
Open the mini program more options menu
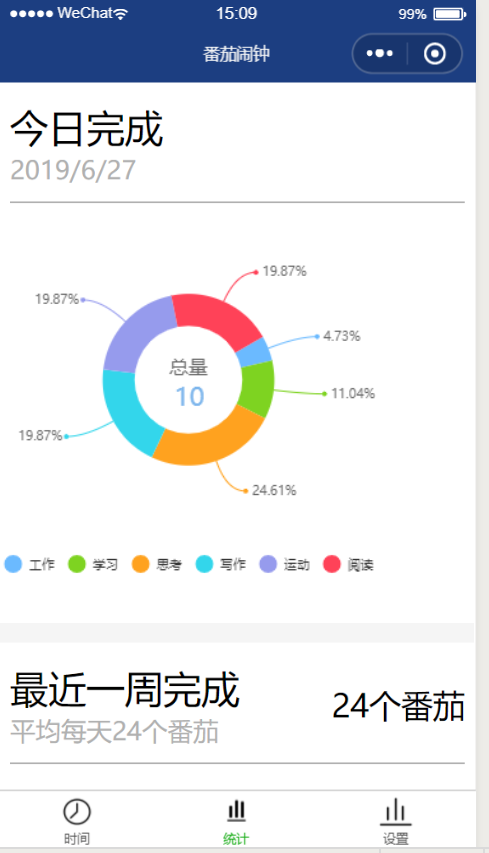[x=379, y=53]
